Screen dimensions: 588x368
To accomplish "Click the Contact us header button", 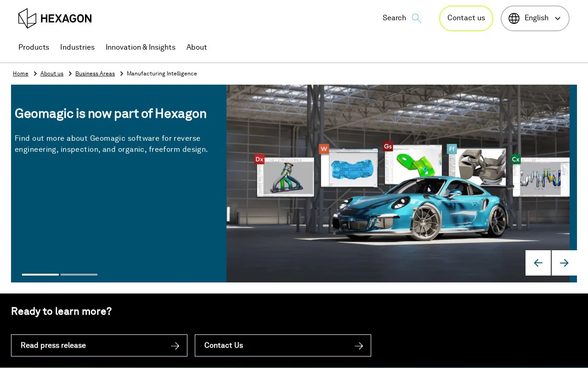I will pyautogui.click(x=466, y=18).
